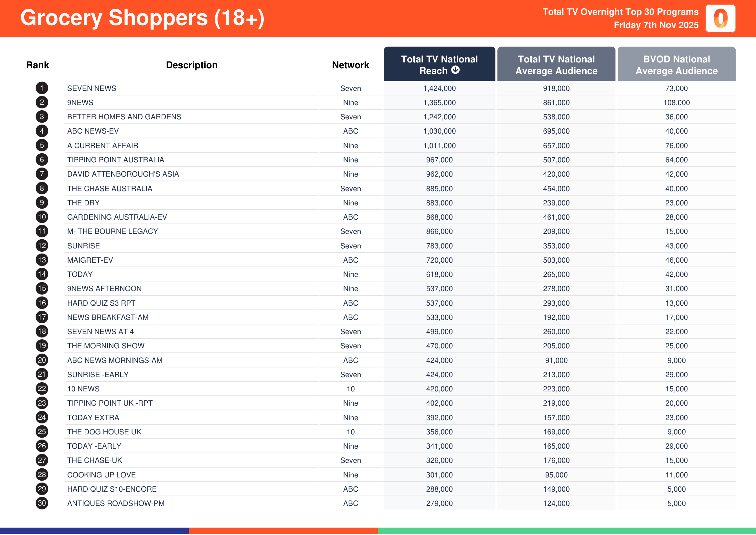Viewport: 756px width, 535px height.
Task: Click the orange logo icon in header
Action: click(x=720, y=18)
